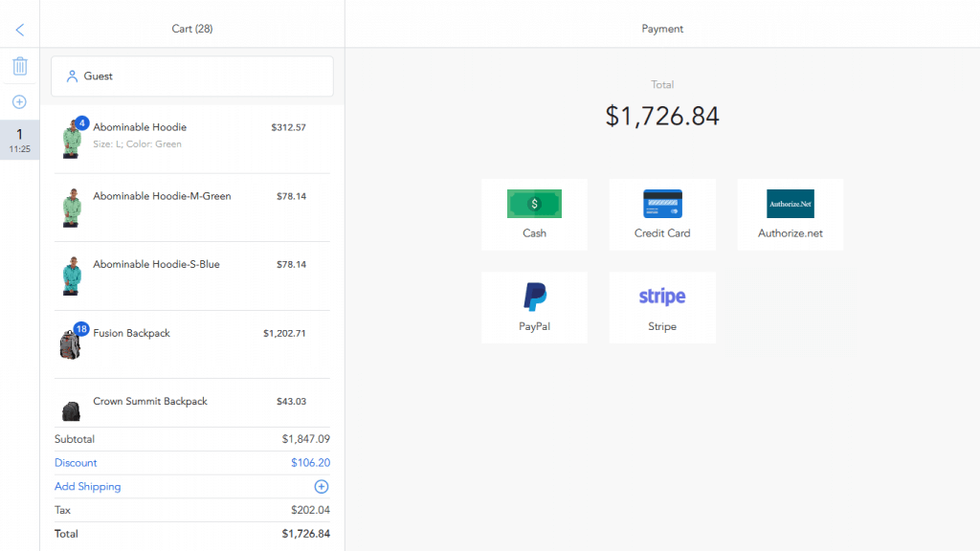This screenshot has height=551, width=980.
Task: Click the Add Shipping link
Action: click(87, 486)
